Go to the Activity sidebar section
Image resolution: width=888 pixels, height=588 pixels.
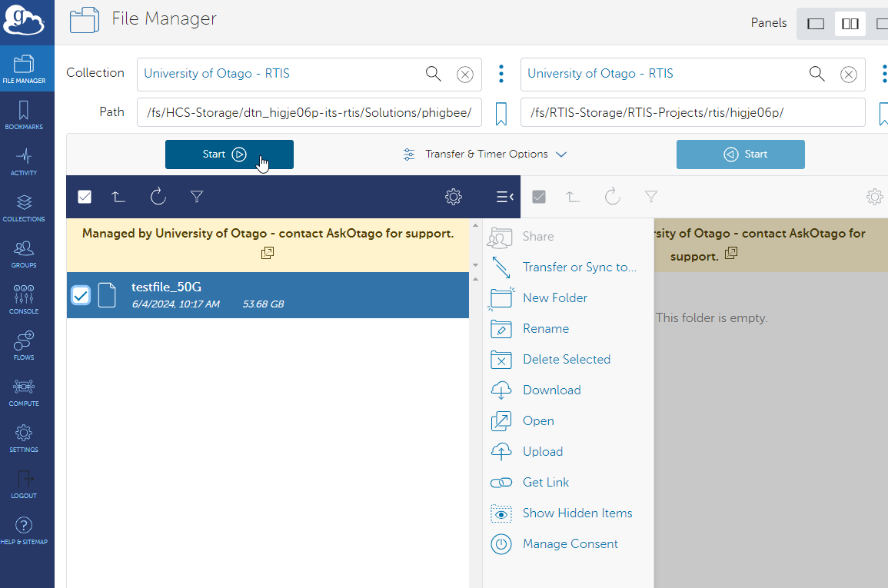[x=24, y=161]
